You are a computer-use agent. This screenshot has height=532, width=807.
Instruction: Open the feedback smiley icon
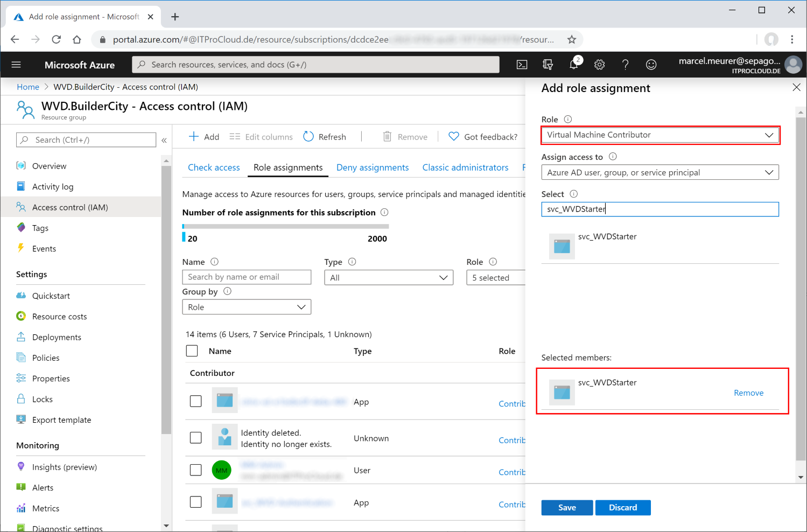651,65
